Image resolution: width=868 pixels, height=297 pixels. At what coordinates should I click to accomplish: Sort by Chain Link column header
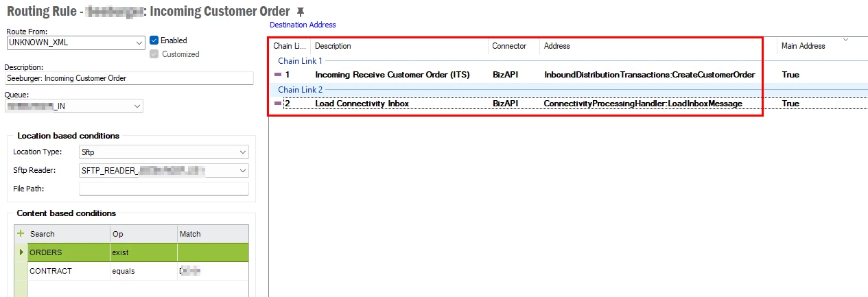pyautogui.click(x=290, y=46)
